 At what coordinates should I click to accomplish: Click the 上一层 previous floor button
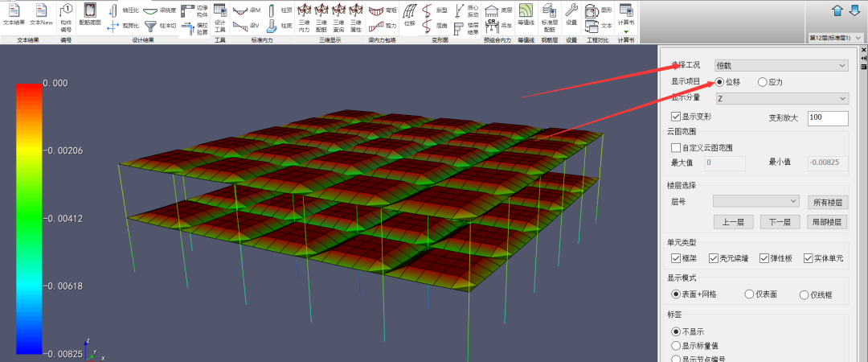coord(734,222)
